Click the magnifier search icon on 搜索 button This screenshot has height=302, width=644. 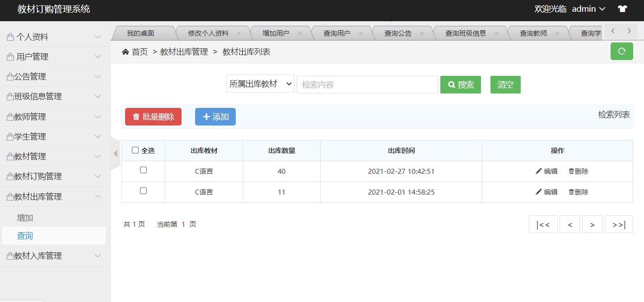click(x=451, y=84)
